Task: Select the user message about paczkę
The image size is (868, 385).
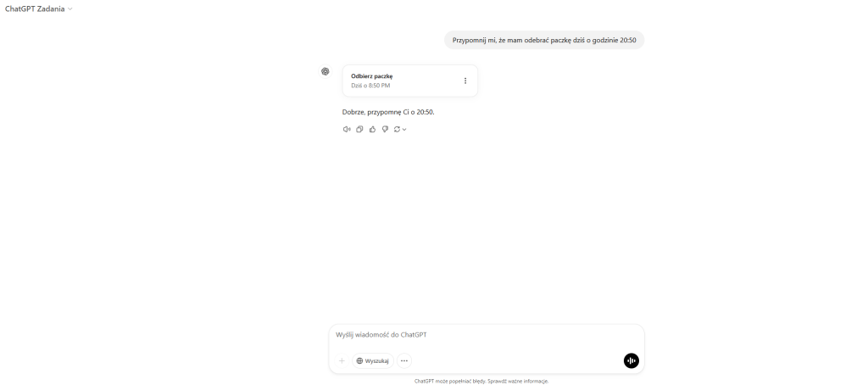Action: 544,40
